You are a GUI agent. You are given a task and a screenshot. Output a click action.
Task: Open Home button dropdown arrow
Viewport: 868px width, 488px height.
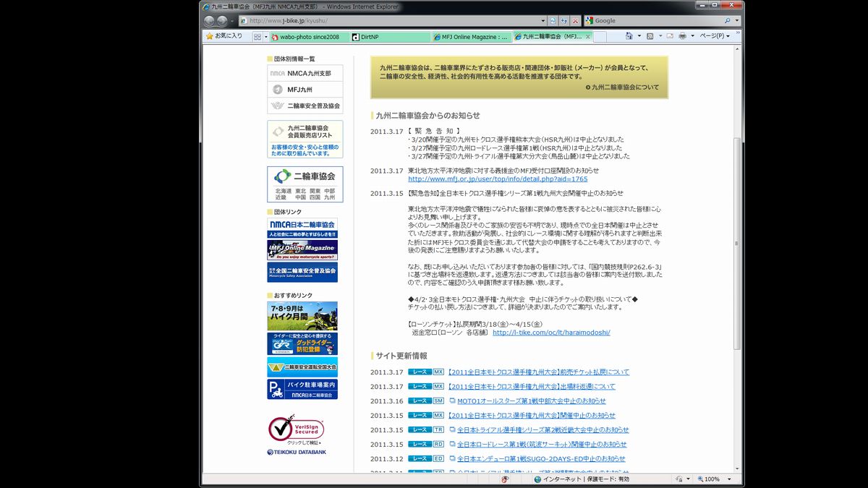[x=639, y=35]
